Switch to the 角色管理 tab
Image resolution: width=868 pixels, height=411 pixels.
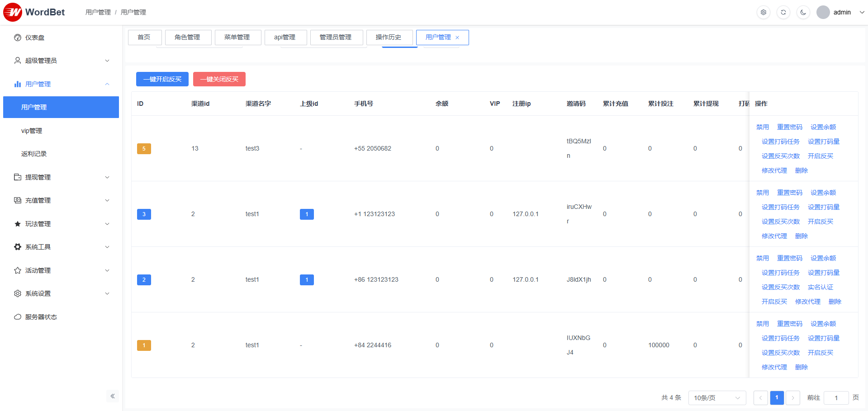click(x=187, y=37)
